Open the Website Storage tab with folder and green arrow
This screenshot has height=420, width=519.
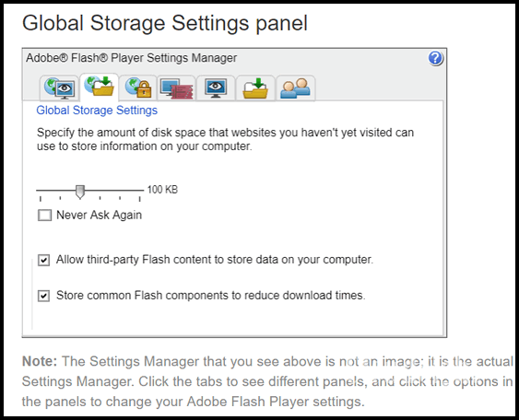(255, 87)
